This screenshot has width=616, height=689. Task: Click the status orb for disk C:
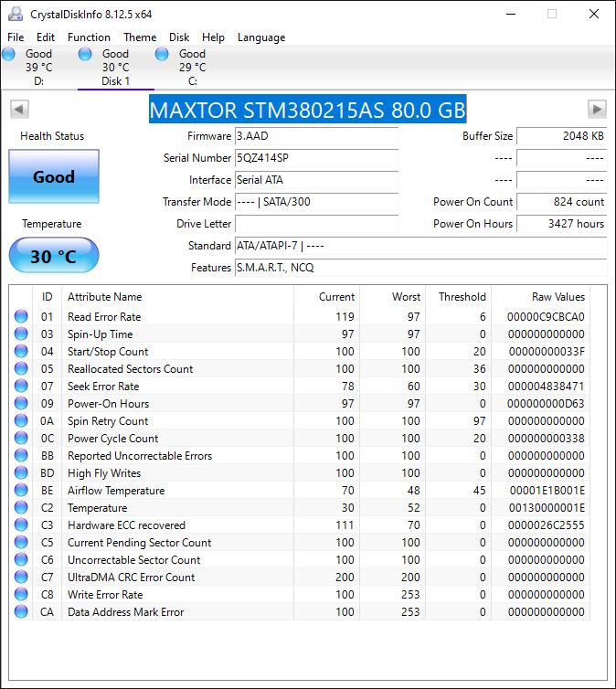pos(162,54)
